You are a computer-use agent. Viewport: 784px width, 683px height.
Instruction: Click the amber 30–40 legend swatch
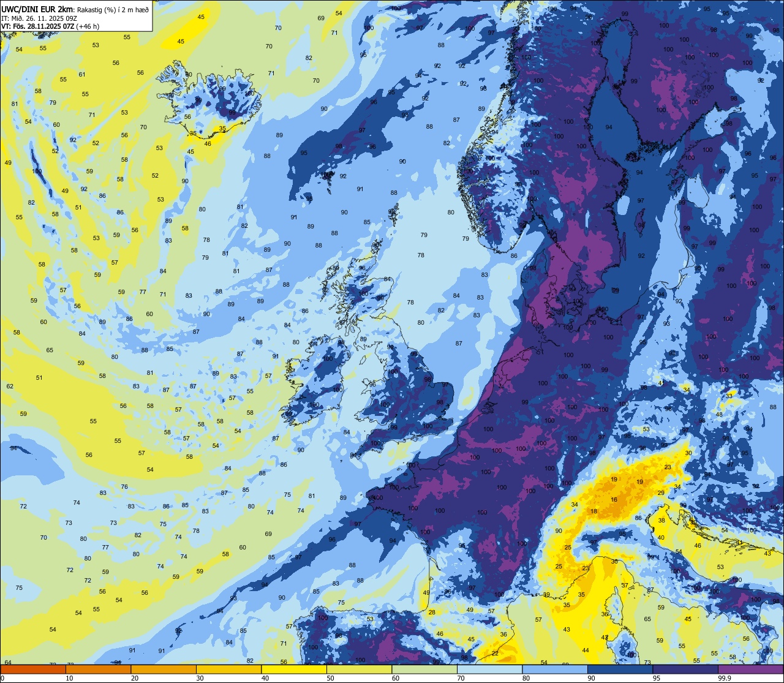pos(228,669)
